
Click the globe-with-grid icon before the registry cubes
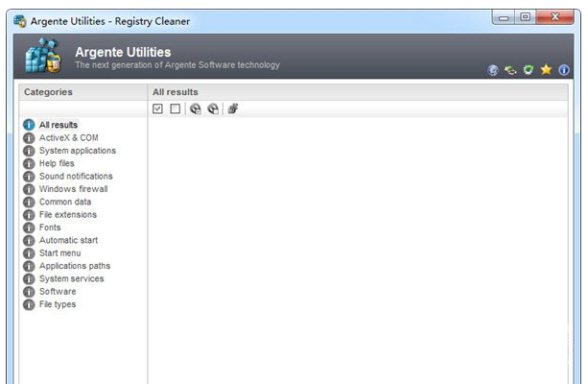(213, 108)
